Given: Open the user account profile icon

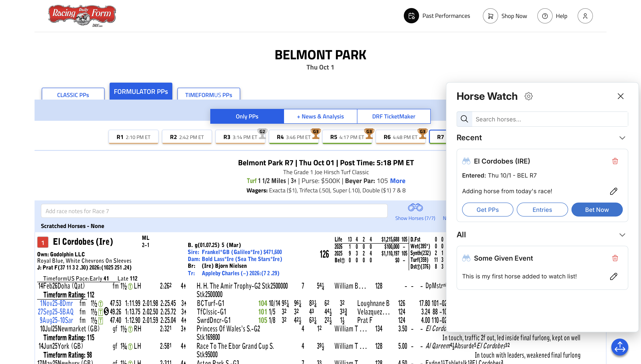Looking at the screenshot, I should (585, 16).
